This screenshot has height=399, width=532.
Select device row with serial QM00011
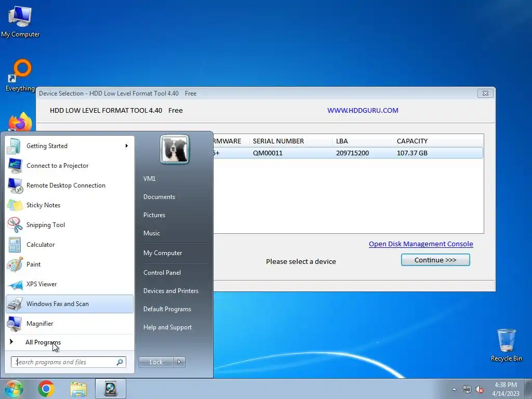click(x=348, y=153)
